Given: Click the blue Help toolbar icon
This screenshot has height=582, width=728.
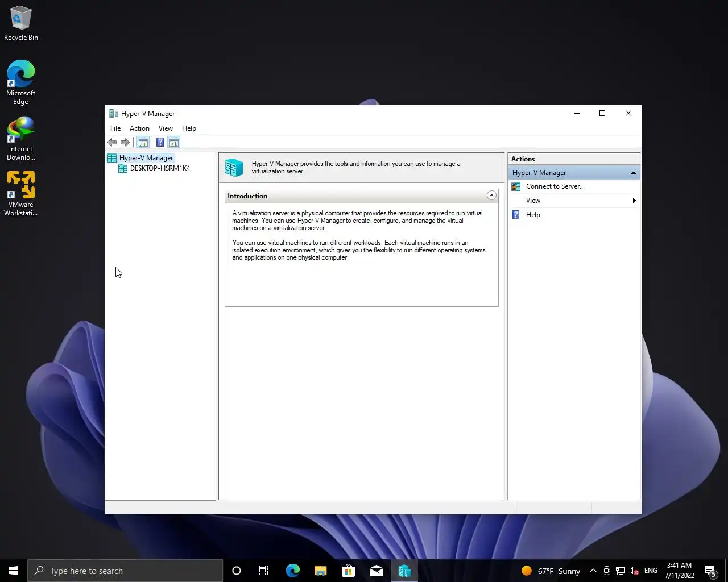Looking at the screenshot, I should [160, 142].
